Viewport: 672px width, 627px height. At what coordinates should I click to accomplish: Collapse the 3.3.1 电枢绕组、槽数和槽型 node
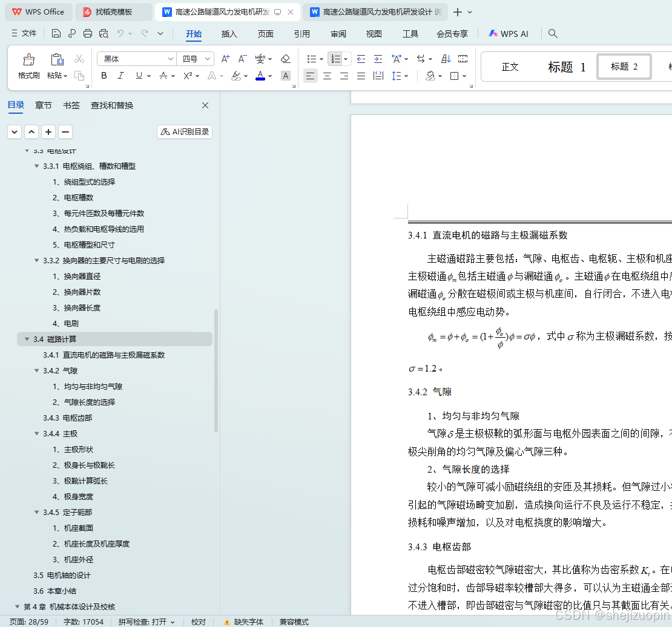(x=36, y=166)
